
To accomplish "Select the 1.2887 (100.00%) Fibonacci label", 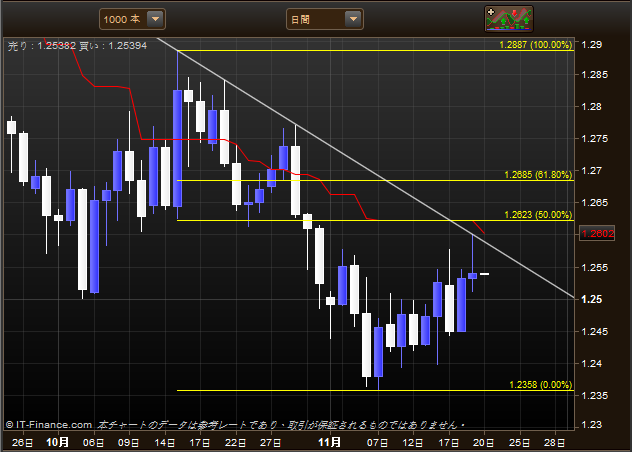I will point(536,45).
